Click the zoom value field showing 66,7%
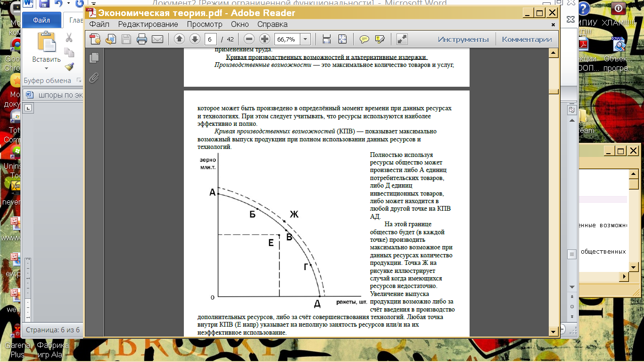This screenshot has height=362, width=644. pos(286,39)
